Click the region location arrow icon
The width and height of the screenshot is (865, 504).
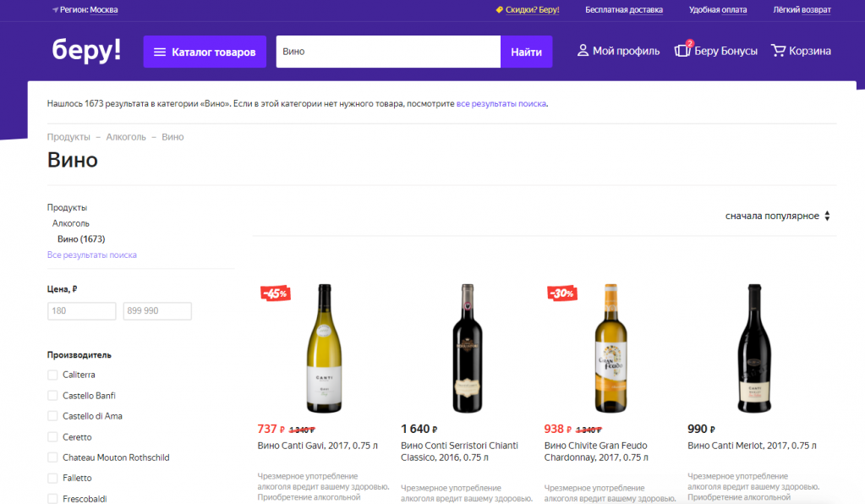[x=55, y=10]
